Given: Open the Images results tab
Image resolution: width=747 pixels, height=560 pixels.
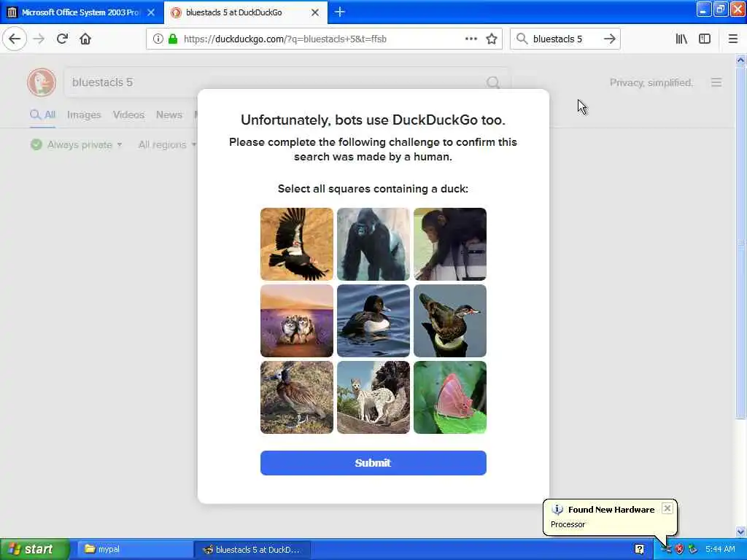Looking at the screenshot, I should coord(84,114).
